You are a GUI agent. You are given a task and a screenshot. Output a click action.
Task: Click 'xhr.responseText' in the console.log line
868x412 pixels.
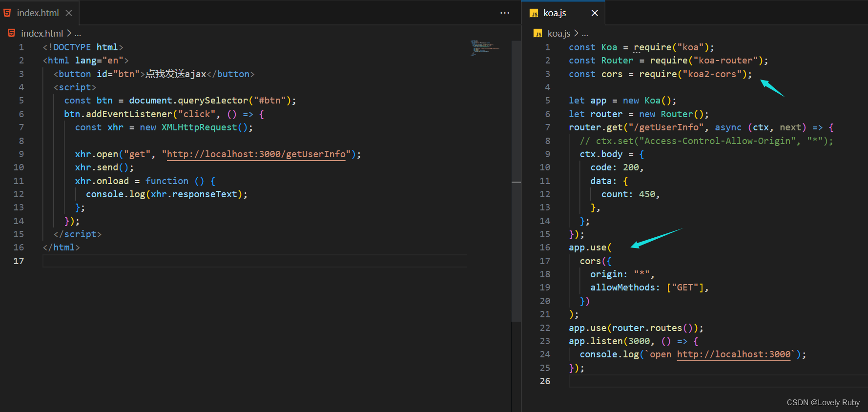tap(194, 194)
